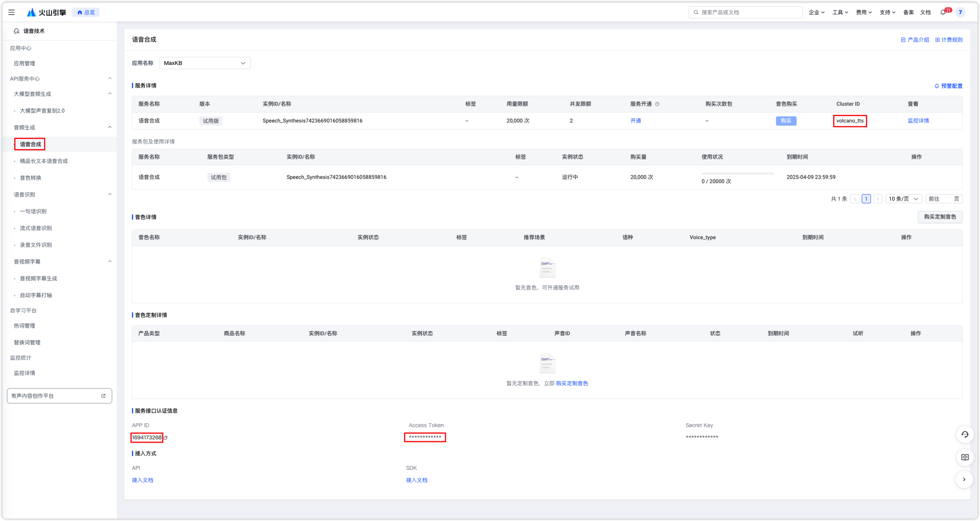The height and width of the screenshot is (521, 980).
Task: Collapse the 语音识别 sidebar section
Action: [x=110, y=195]
